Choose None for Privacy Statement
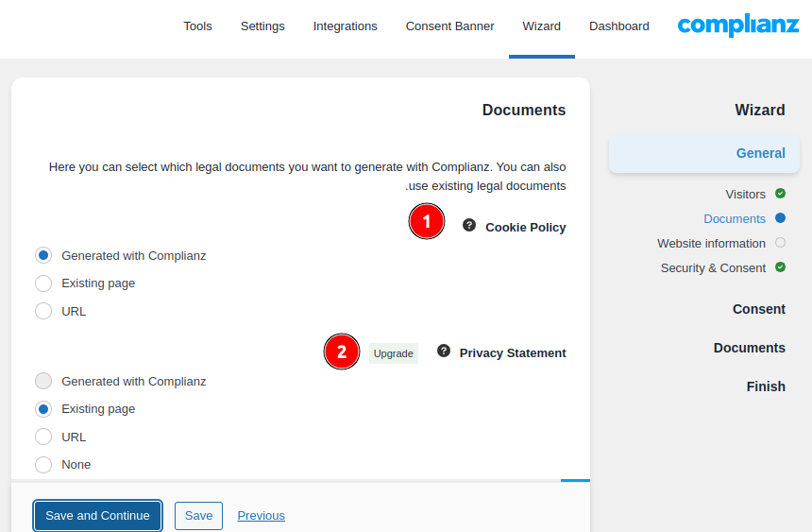The height and width of the screenshot is (532, 812). point(43,464)
